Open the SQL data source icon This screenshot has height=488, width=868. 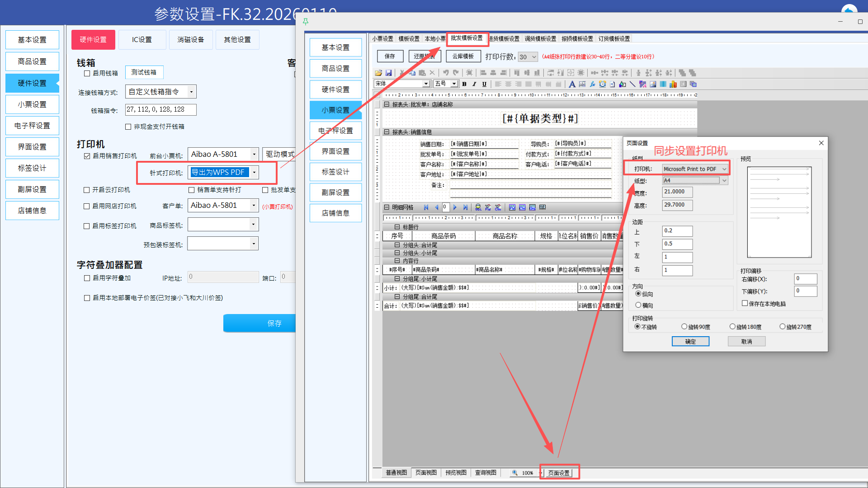[x=478, y=207]
